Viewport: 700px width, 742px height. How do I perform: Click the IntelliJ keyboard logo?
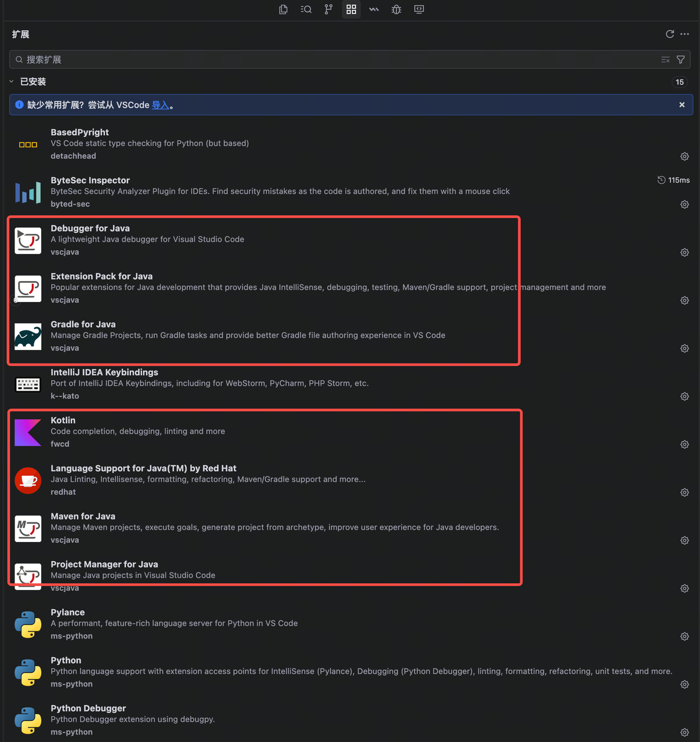28,384
